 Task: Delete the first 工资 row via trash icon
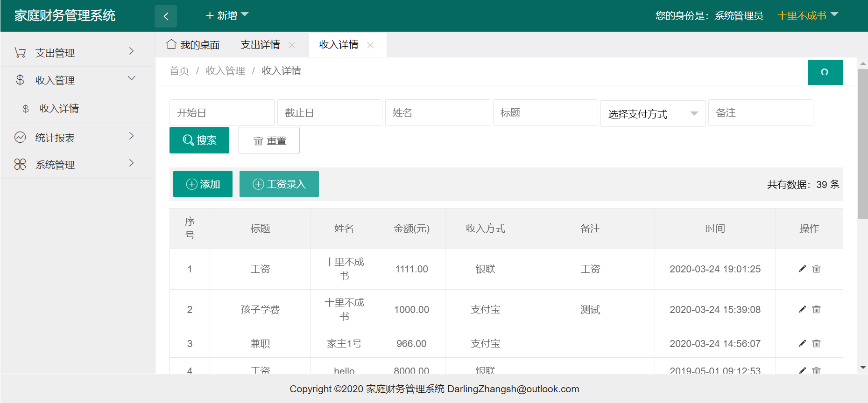pyautogui.click(x=816, y=269)
